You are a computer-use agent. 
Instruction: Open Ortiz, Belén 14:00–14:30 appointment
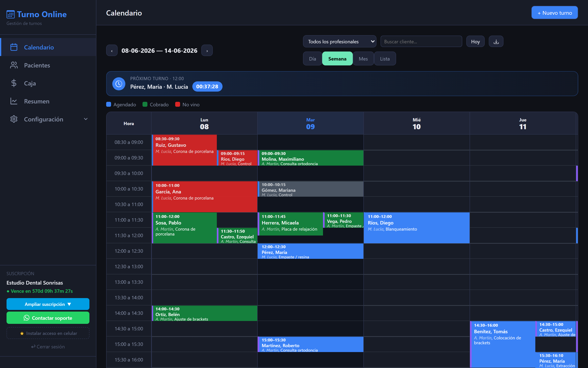pos(204,313)
